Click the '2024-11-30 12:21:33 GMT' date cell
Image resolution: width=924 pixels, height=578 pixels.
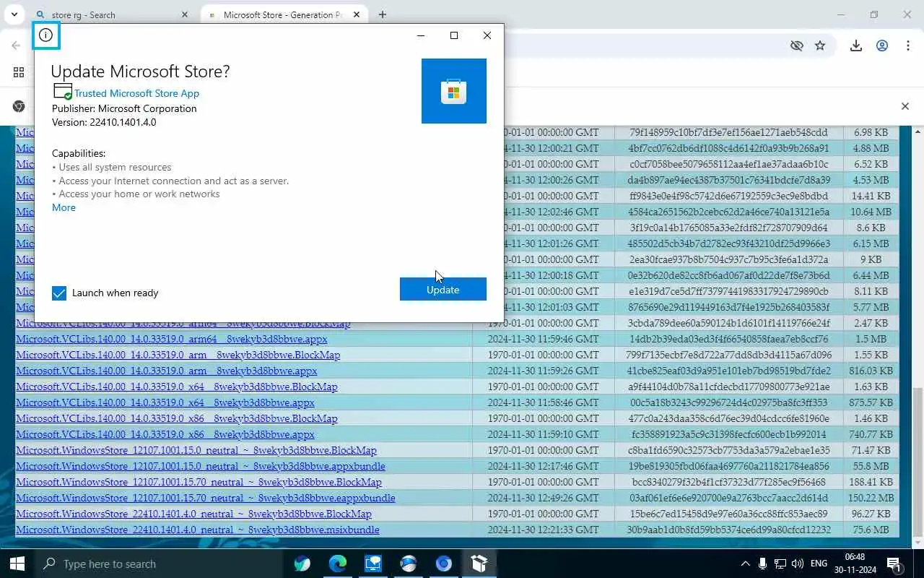tap(544, 530)
